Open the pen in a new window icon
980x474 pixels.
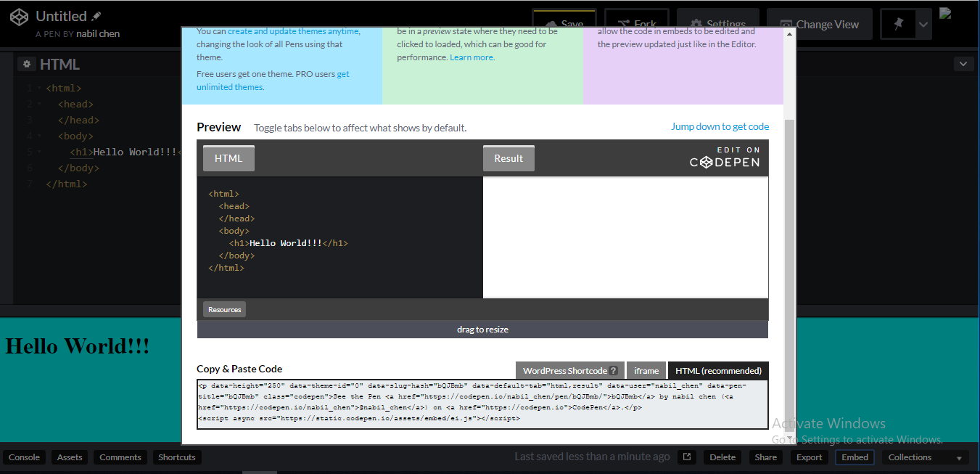[686, 457]
